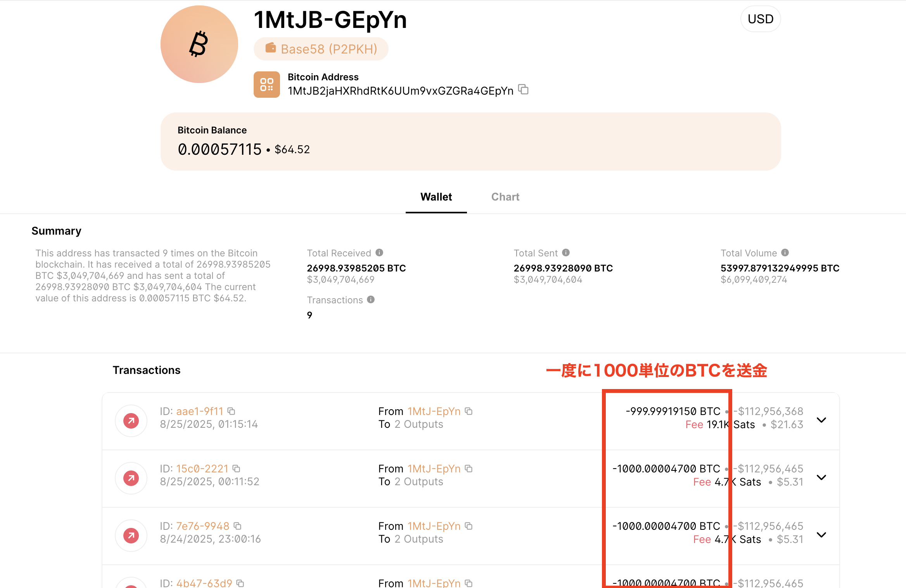The height and width of the screenshot is (588, 906).
Task: Click the total sent 26998.93928090 BTC value
Action: [563, 268]
